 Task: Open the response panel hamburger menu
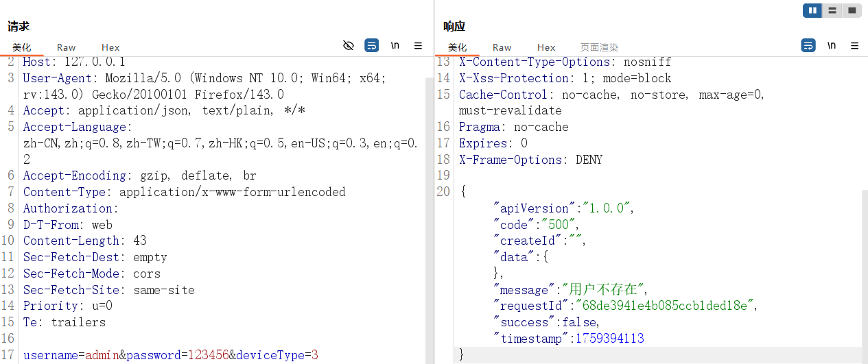point(855,46)
